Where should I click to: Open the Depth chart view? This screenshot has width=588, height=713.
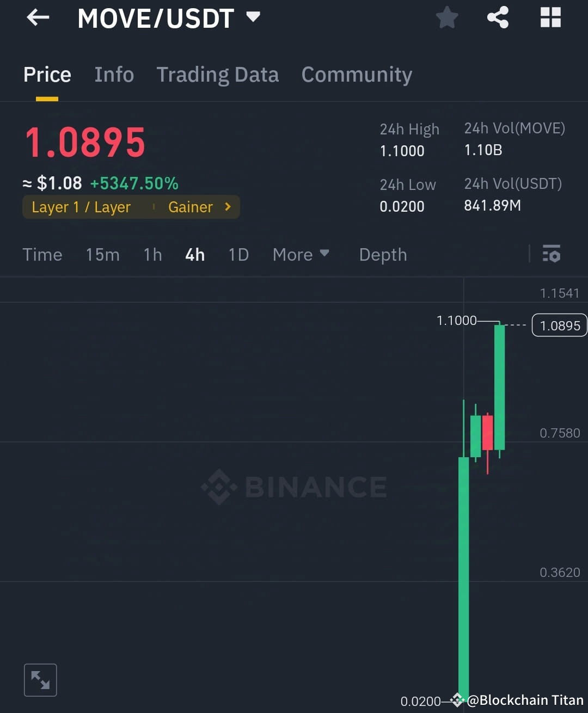tap(383, 254)
